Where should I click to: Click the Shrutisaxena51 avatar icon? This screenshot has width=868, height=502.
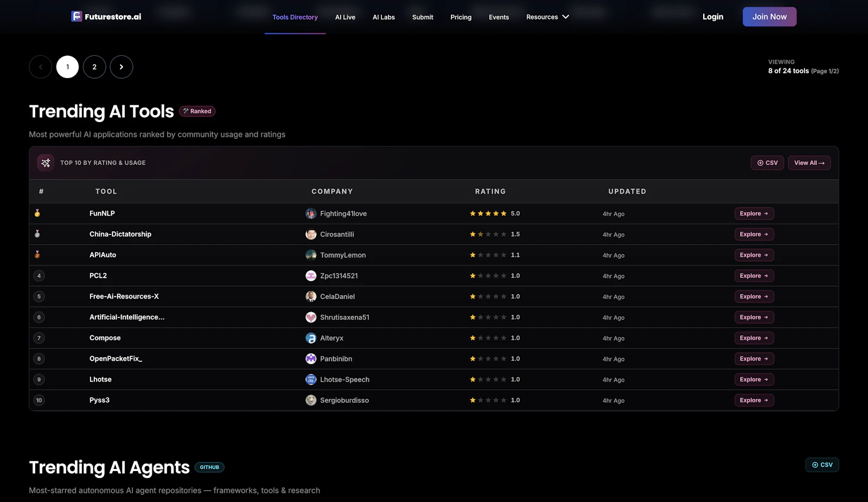(x=311, y=317)
